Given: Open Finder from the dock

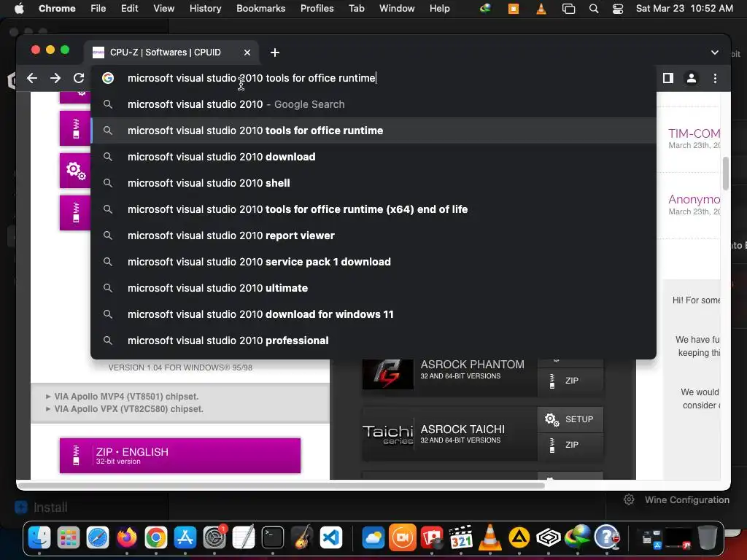Looking at the screenshot, I should (x=39, y=538).
